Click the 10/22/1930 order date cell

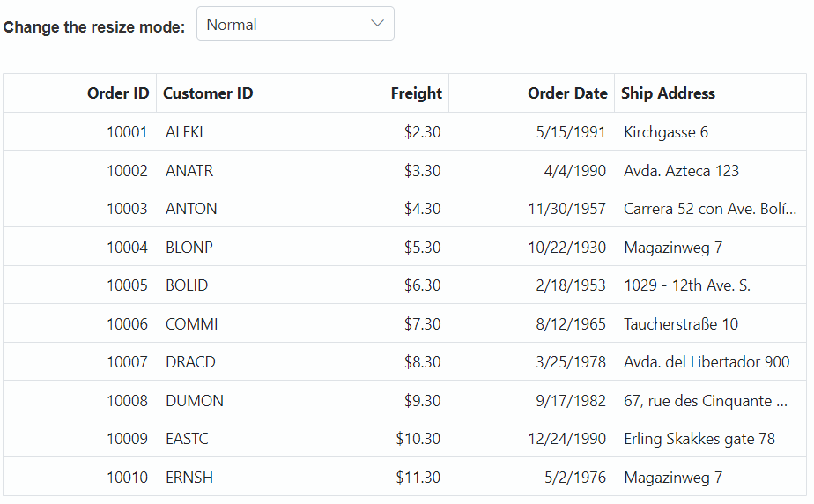click(x=531, y=247)
